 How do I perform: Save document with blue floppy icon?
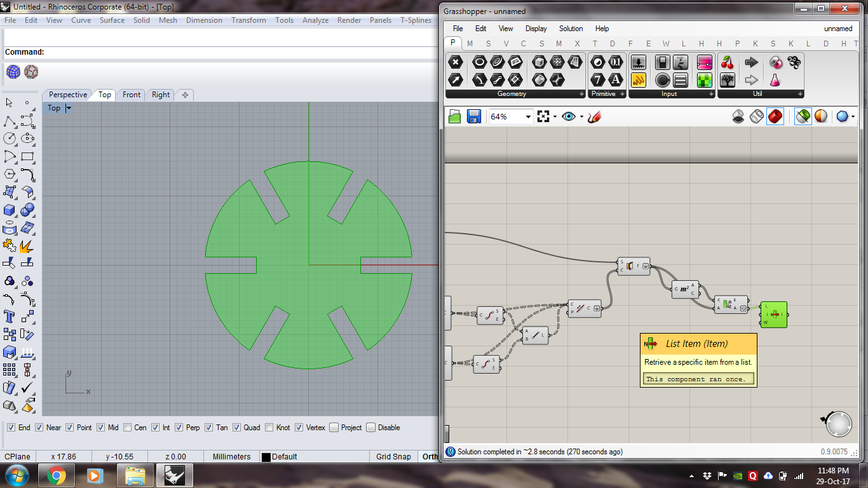473,116
